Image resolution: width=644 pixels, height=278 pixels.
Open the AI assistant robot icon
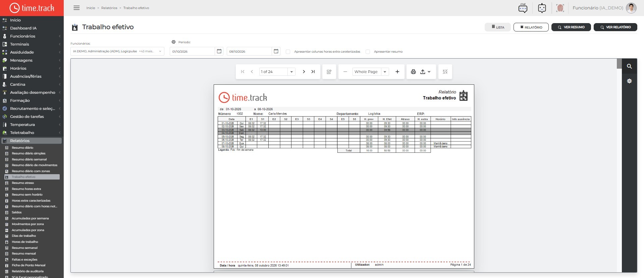542,8
